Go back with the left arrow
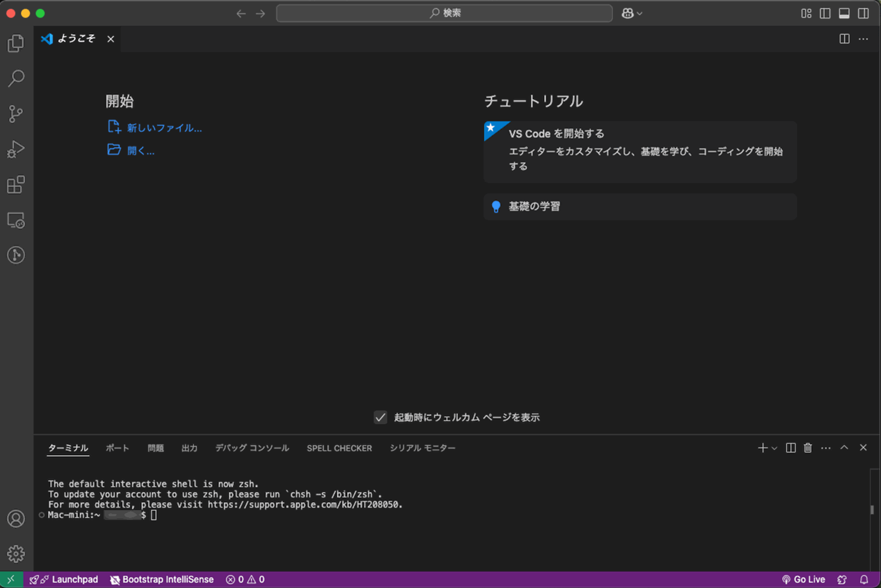The height and width of the screenshot is (588, 881). pos(241,13)
